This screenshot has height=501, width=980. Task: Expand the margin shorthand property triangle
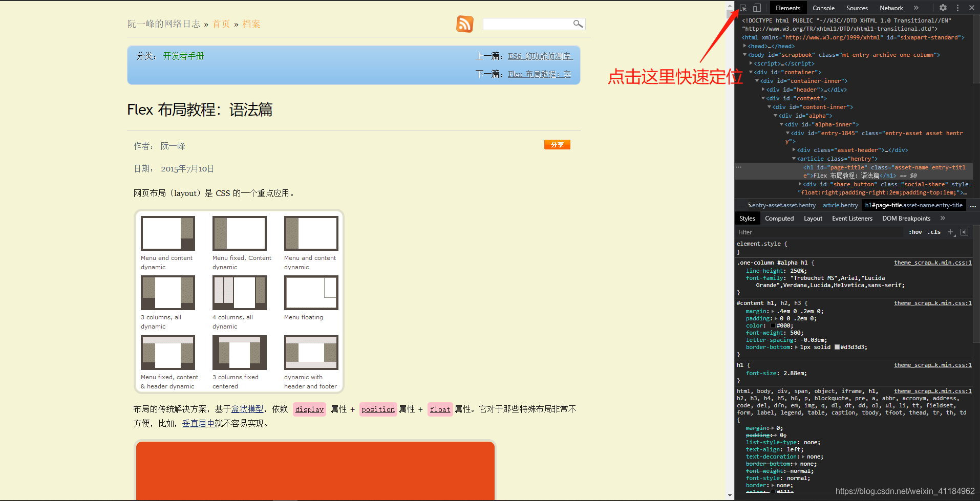[x=773, y=311]
